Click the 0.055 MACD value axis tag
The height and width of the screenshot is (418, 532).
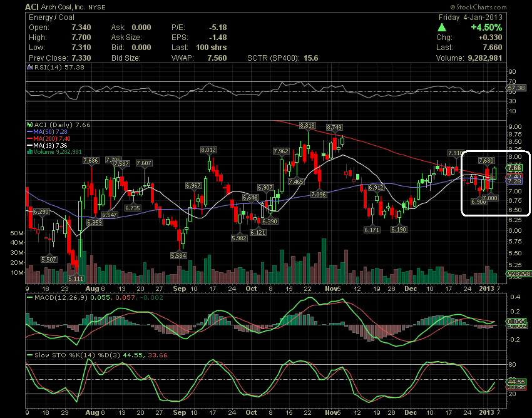point(516,321)
